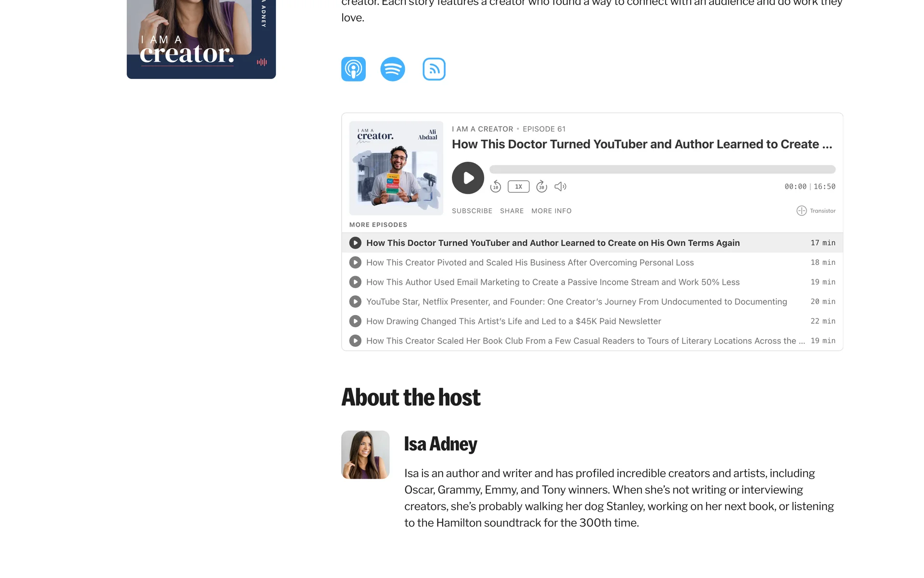Viewport: 924px width, 578px height.
Task: Play the Email Marketing Passive Income episode
Action: 552,282
